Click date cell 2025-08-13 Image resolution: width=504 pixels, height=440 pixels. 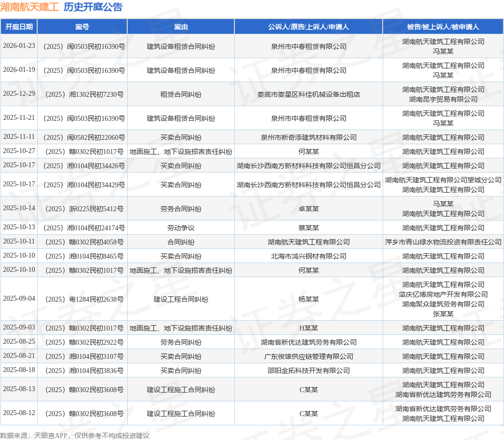19,389
